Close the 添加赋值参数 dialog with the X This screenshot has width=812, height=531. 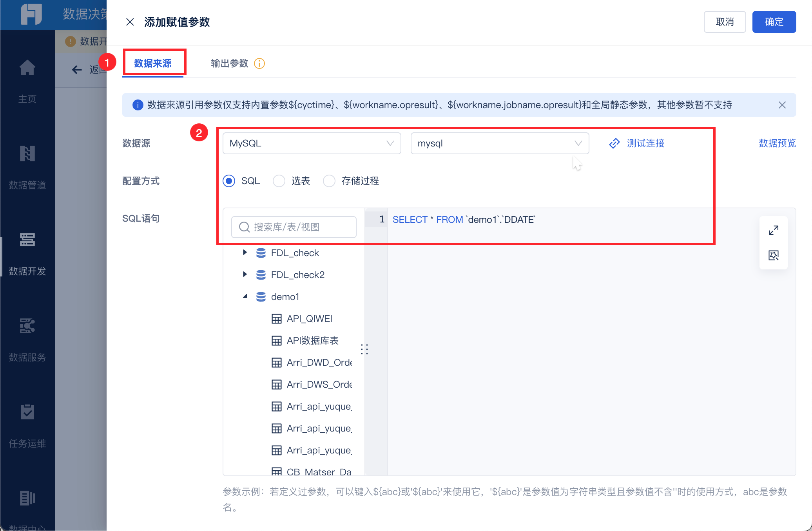pyautogui.click(x=130, y=22)
